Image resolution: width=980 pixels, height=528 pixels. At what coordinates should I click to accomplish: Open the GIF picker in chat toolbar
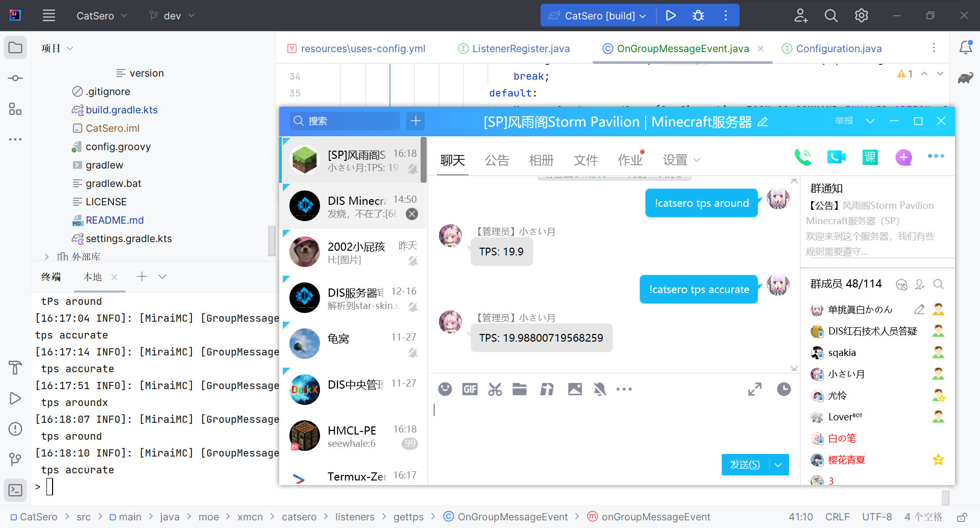470,389
